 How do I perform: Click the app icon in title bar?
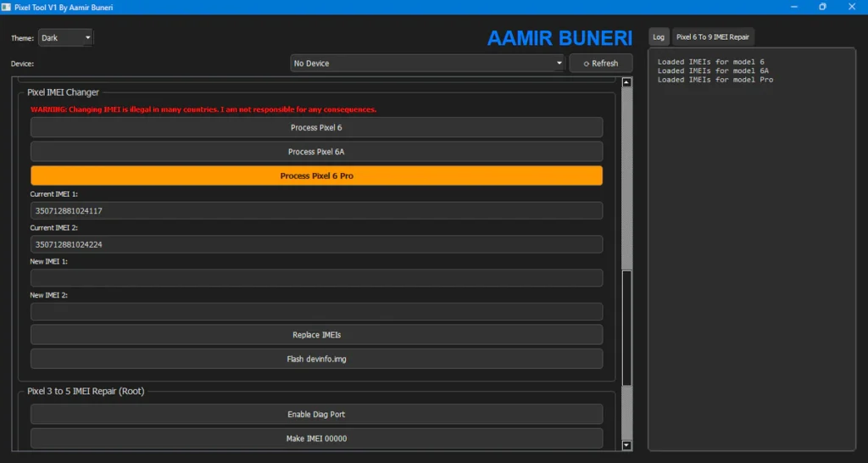point(6,7)
